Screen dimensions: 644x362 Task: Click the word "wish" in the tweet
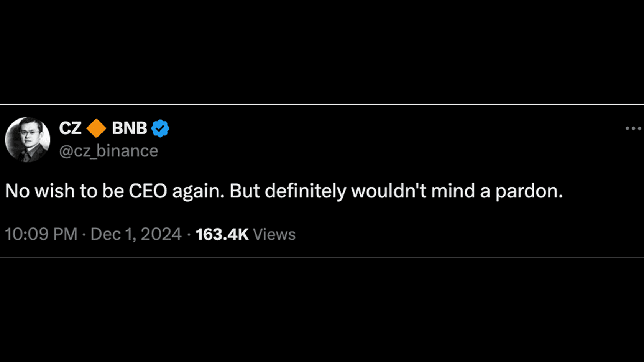click(54, 191)
